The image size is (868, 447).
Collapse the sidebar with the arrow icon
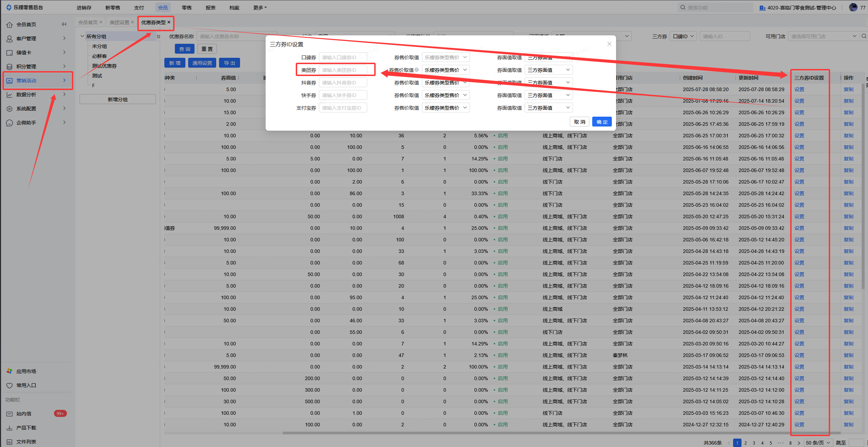(x=64, y=24)
